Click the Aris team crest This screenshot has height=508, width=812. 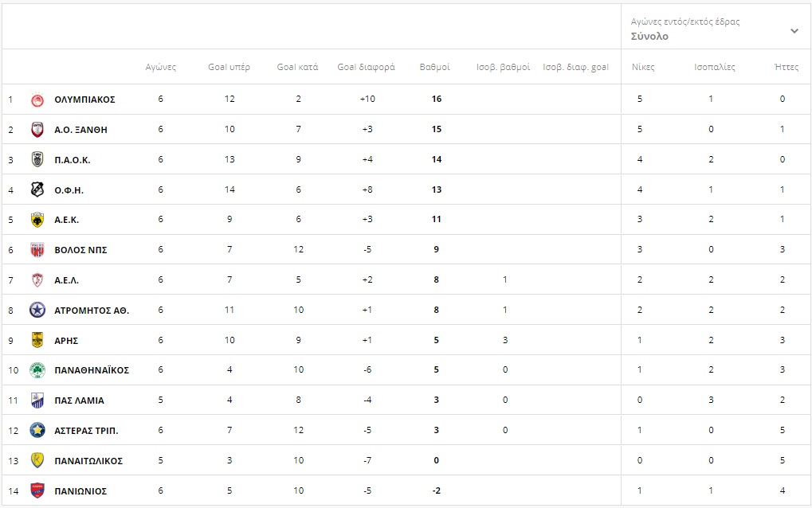tap(37, 340)
